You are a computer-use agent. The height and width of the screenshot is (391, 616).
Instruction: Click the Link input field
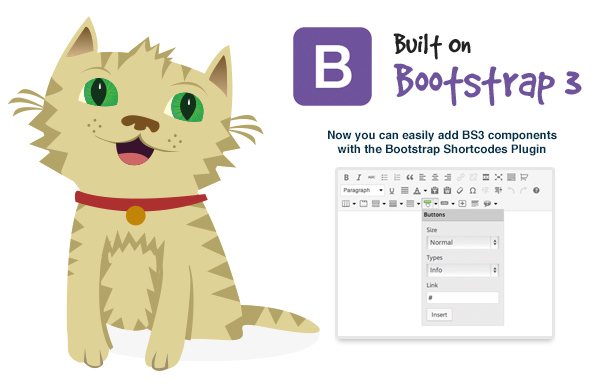click(462, 297)
